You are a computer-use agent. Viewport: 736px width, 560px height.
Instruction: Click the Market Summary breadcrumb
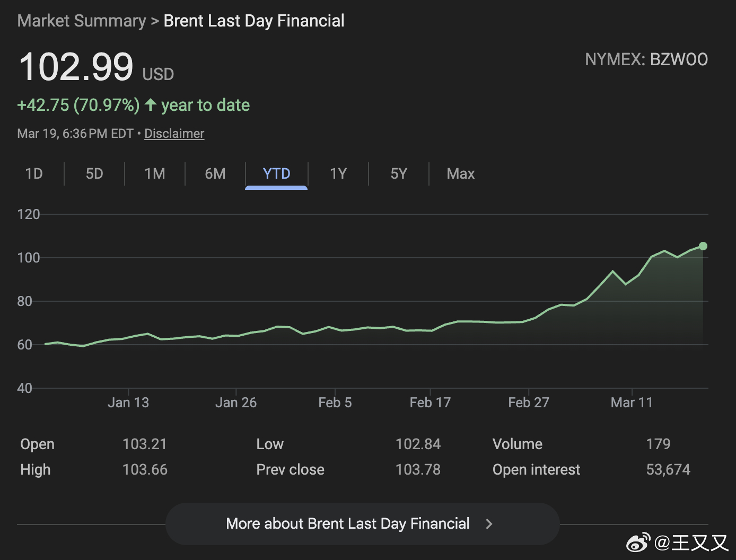pos(82,21)
